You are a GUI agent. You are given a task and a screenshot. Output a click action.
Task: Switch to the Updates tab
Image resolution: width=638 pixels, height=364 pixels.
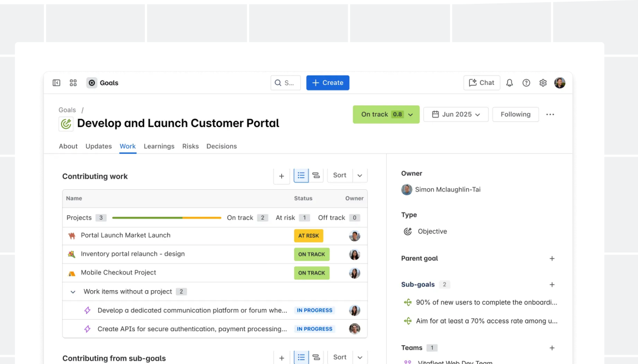pyautogui.click(x=98, y=146)
